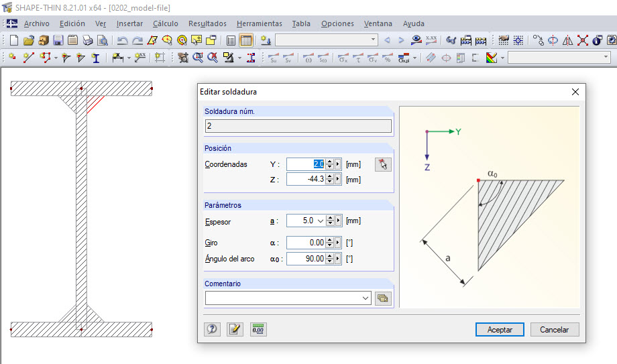617x364 pixels.
Task: Toggle the table view toolbar button
Action: tap(246, 40)
